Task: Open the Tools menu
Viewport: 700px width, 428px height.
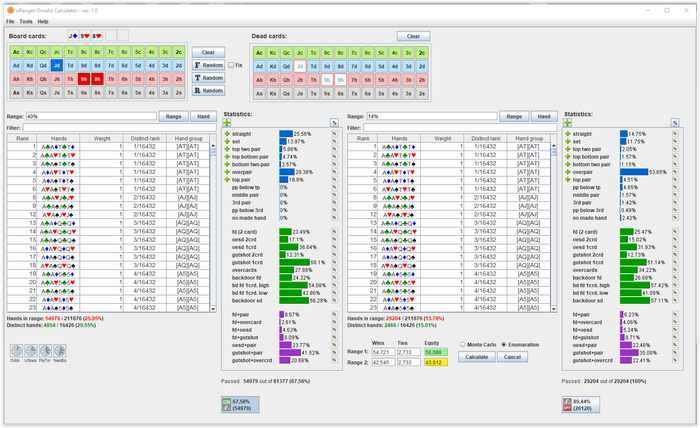Action: [25, 21]
